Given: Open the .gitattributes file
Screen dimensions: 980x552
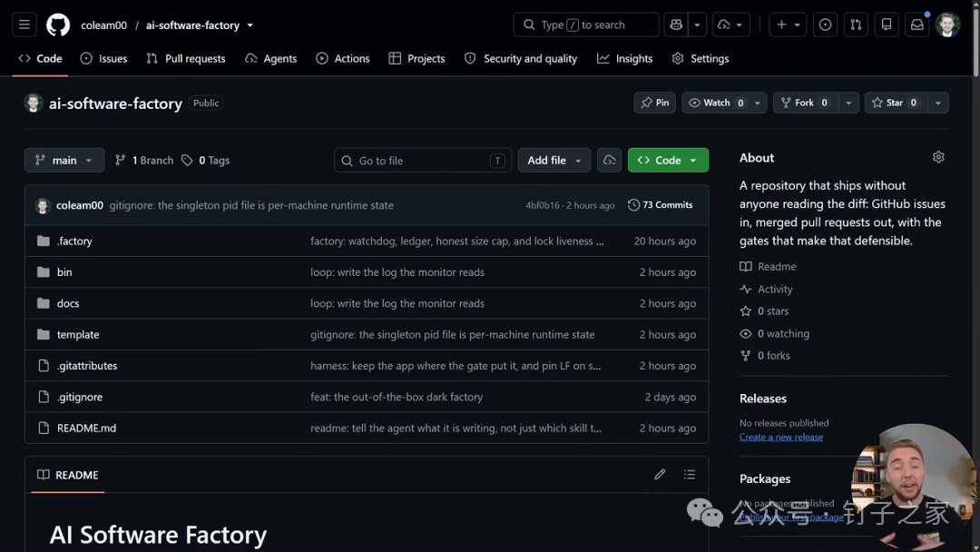Looking at the screenshot, I should click(87, 366).
